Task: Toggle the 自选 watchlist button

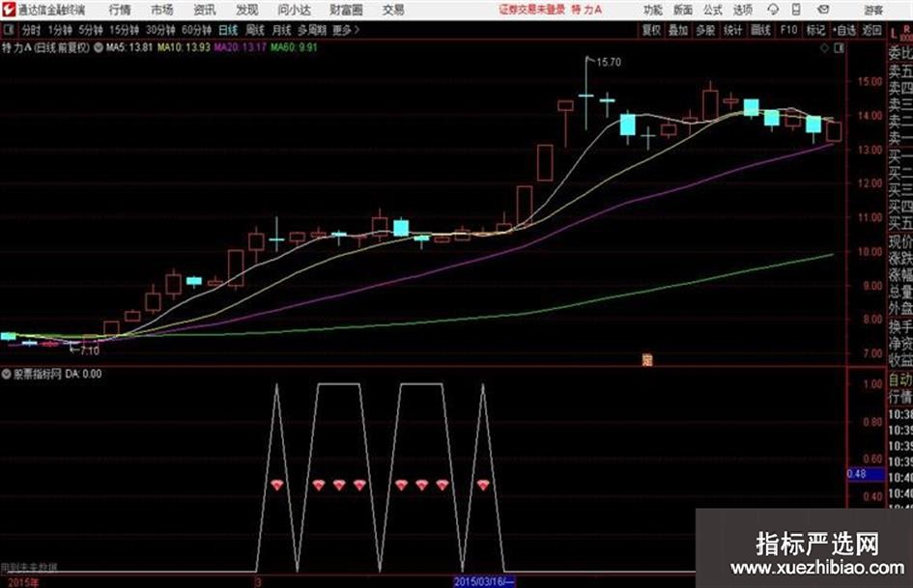Action: 843,30
